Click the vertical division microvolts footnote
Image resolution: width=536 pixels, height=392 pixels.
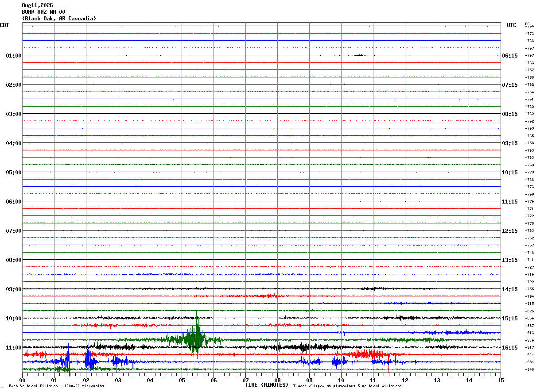pyautogui.click(x=56, y=386)
